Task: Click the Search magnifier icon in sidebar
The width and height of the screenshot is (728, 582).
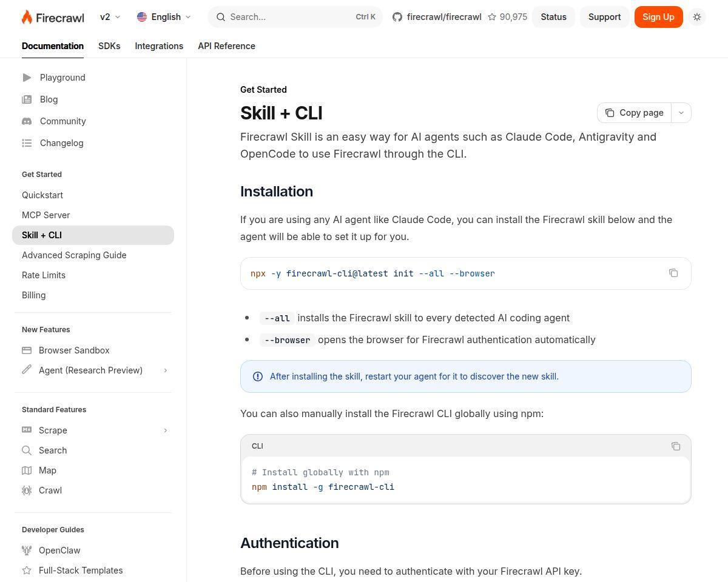Action: [27, 450]
